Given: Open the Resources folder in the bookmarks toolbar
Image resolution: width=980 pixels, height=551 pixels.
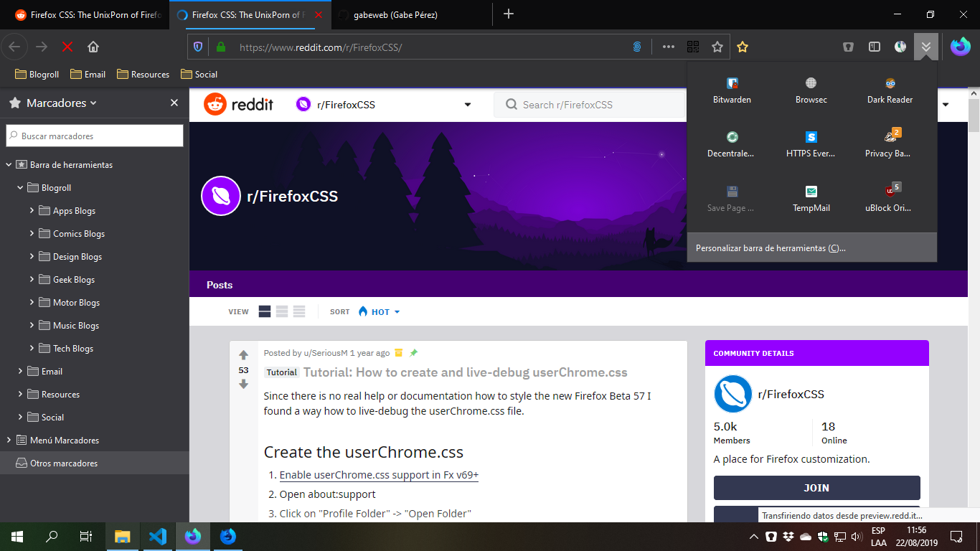Looking at the screenshot, I should (143, 74).
